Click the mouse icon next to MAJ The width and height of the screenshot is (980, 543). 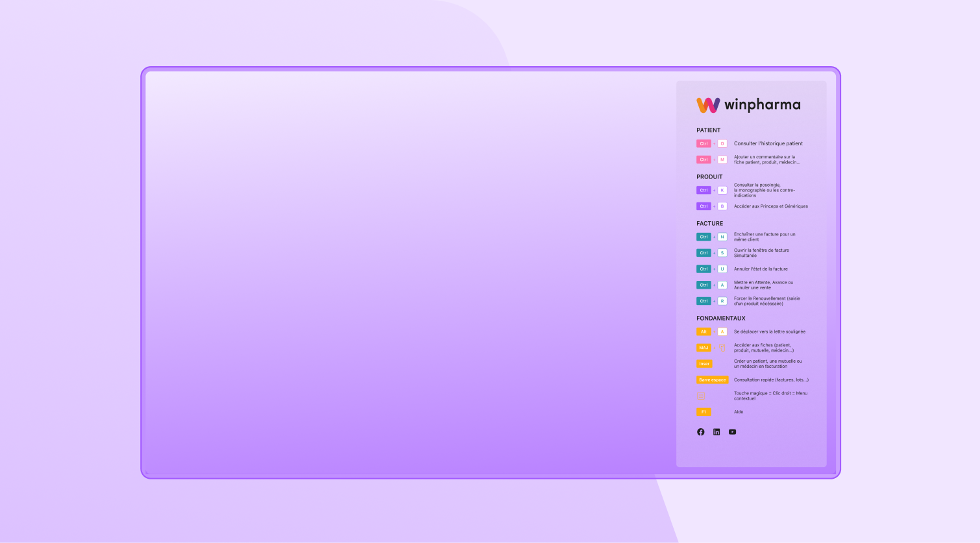coord(722,347)
